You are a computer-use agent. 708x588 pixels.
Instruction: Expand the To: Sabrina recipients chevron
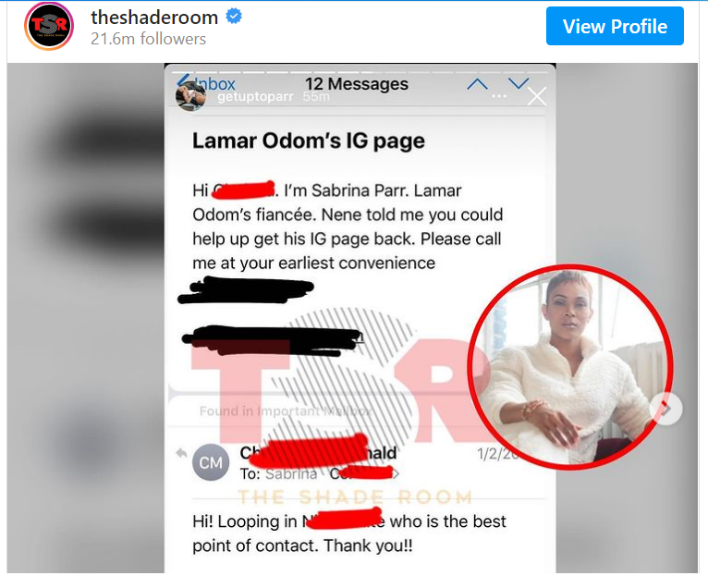pyautogui.click(x=397, y=474)
